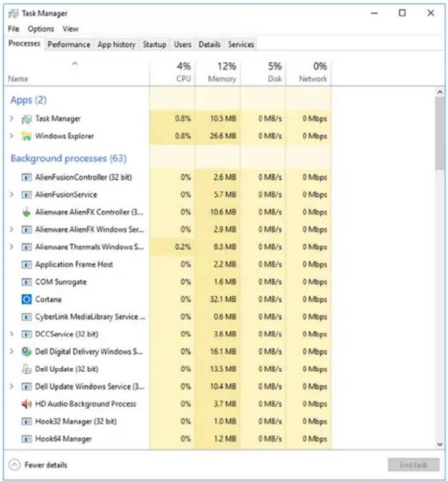The image size is (448, 481).
Task: Click the Task Manager title bar icon
Action: coord(13,14)
